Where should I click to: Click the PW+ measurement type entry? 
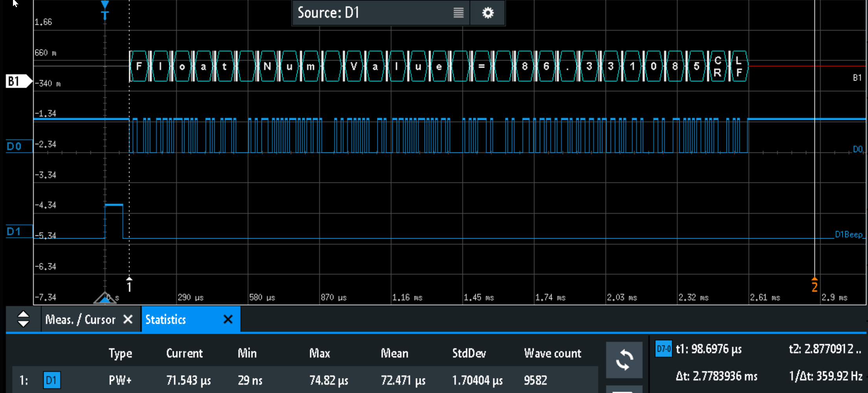click(120, 380)
